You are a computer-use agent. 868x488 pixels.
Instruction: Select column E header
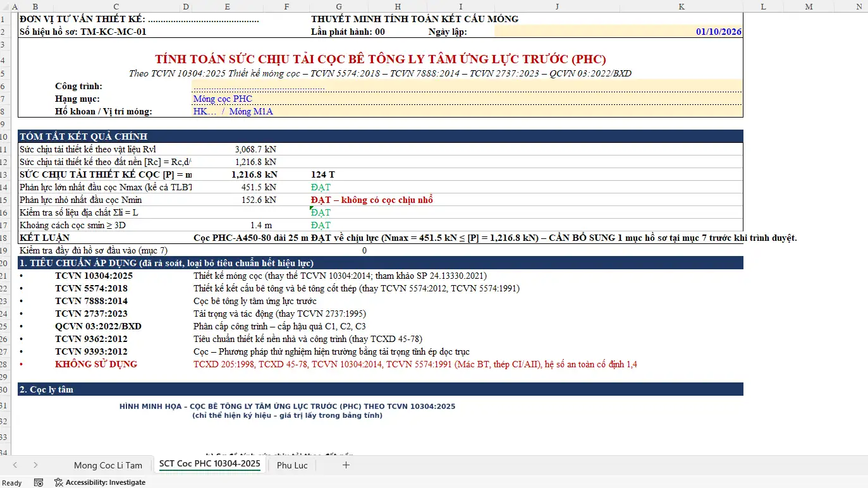tap(227, 6)
